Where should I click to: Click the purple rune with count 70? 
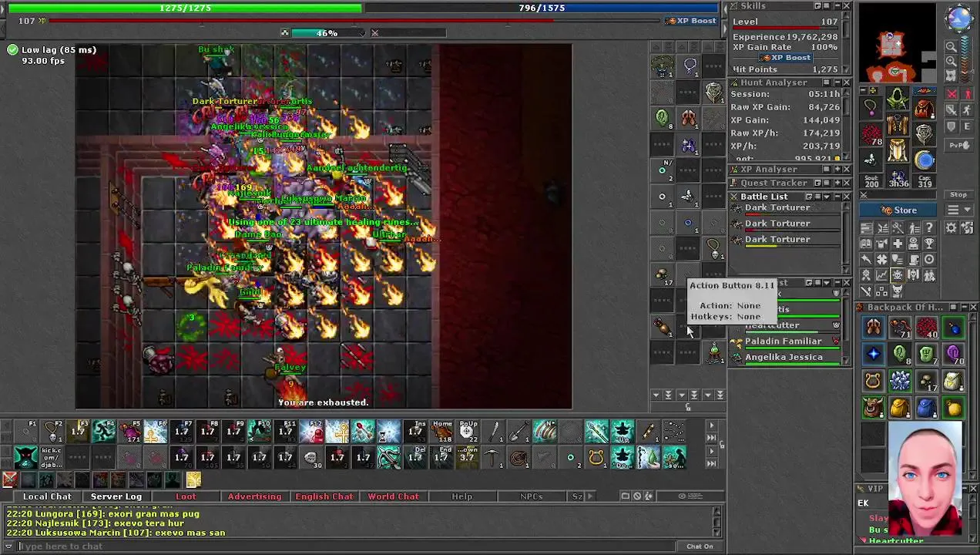tap(953, 355)
